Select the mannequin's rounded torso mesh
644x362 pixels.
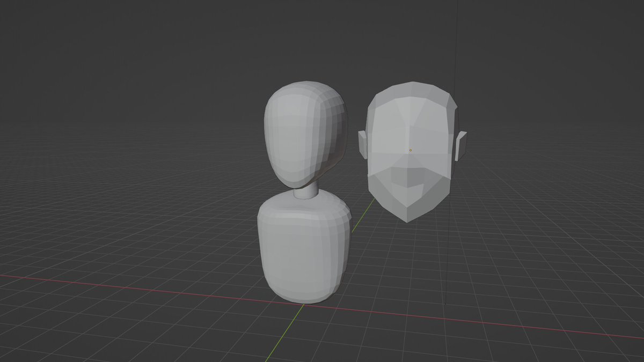[304, 247]
